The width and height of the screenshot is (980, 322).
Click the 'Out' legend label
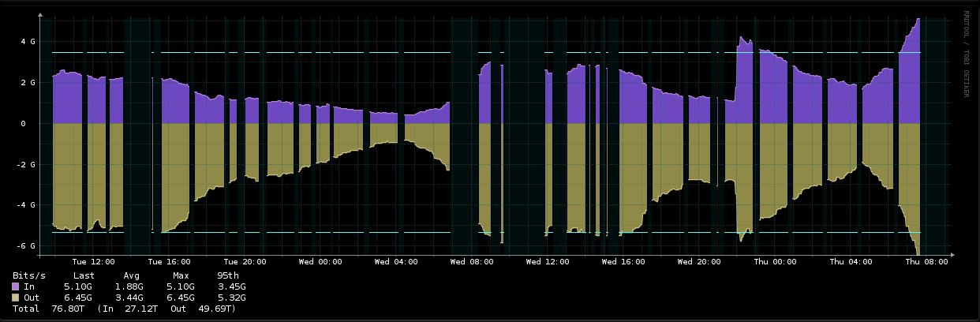tap(32, 298)
